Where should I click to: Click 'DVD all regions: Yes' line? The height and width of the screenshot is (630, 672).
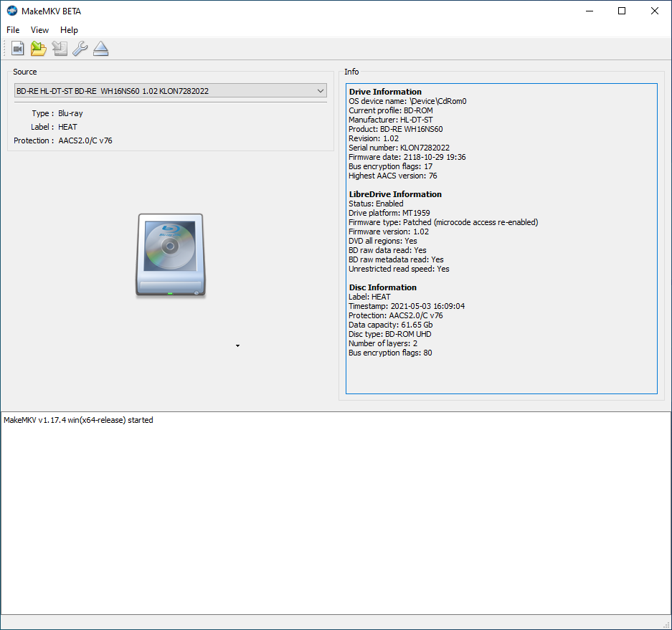coord(383,241)
